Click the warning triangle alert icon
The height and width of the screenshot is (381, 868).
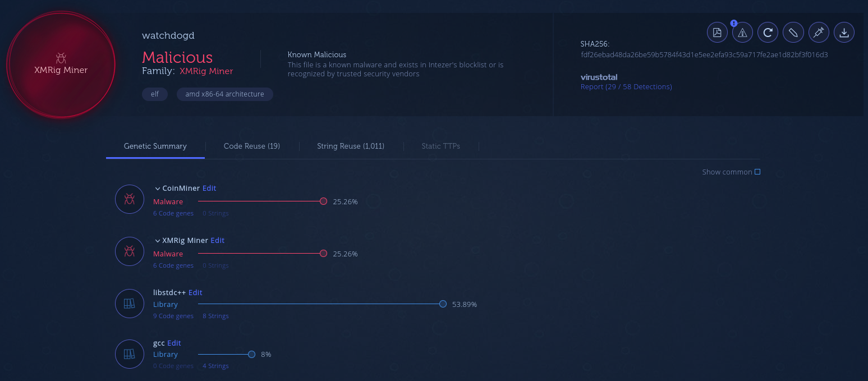pyautogui.click(x=742, y=33)
